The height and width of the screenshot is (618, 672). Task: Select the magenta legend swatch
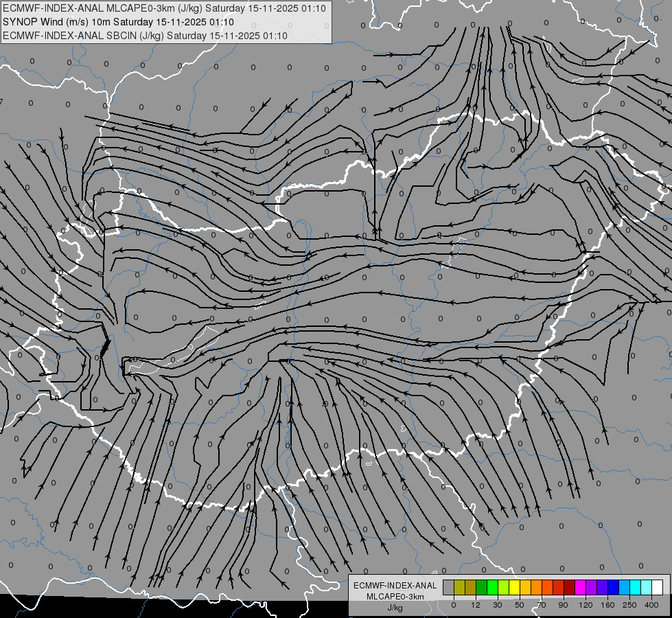581,587
